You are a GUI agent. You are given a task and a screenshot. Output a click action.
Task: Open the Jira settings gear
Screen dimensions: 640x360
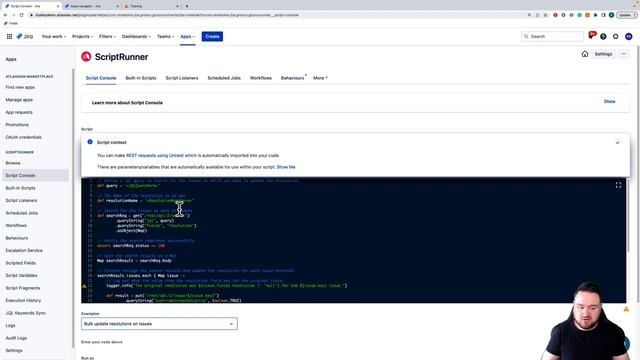point(616,36)
